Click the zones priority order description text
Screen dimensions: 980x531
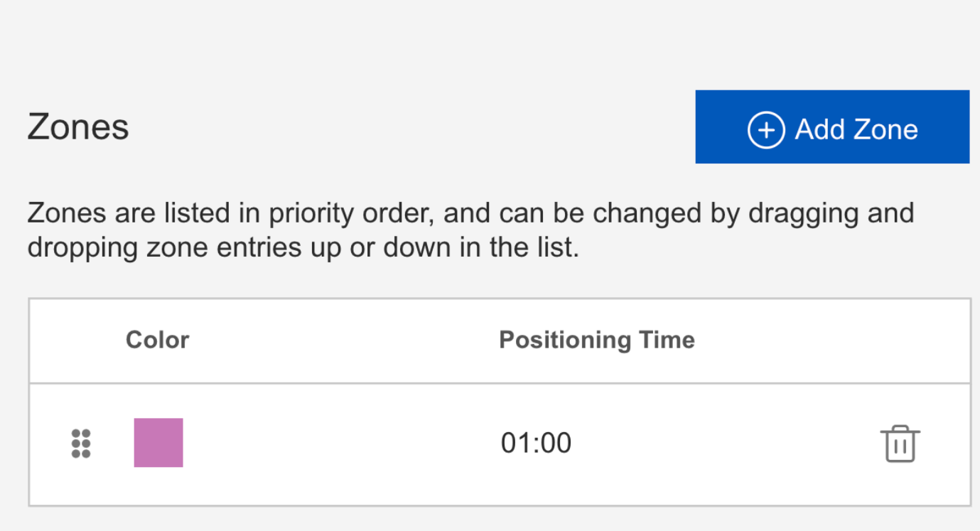click(470, 231)
